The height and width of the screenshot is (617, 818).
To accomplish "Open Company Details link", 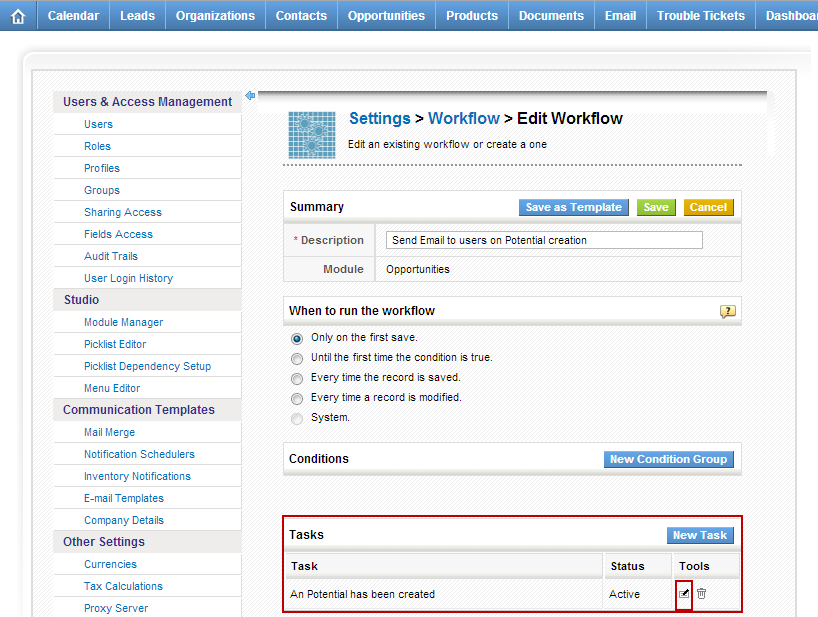I will coord(124,520).
